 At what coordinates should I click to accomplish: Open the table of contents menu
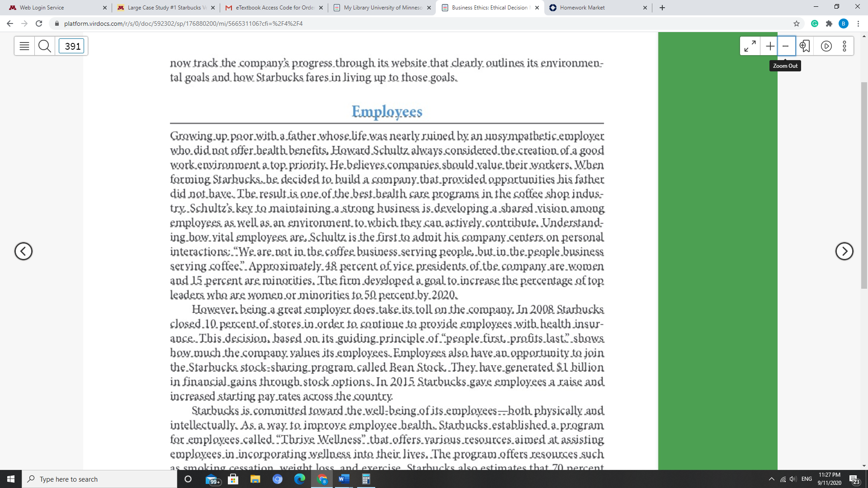tap(24, 46)
